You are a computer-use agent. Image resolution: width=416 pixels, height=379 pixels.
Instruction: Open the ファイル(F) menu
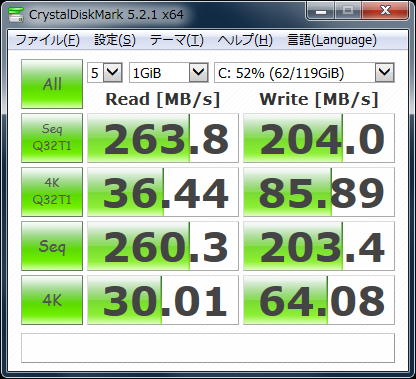click(47, 40)
